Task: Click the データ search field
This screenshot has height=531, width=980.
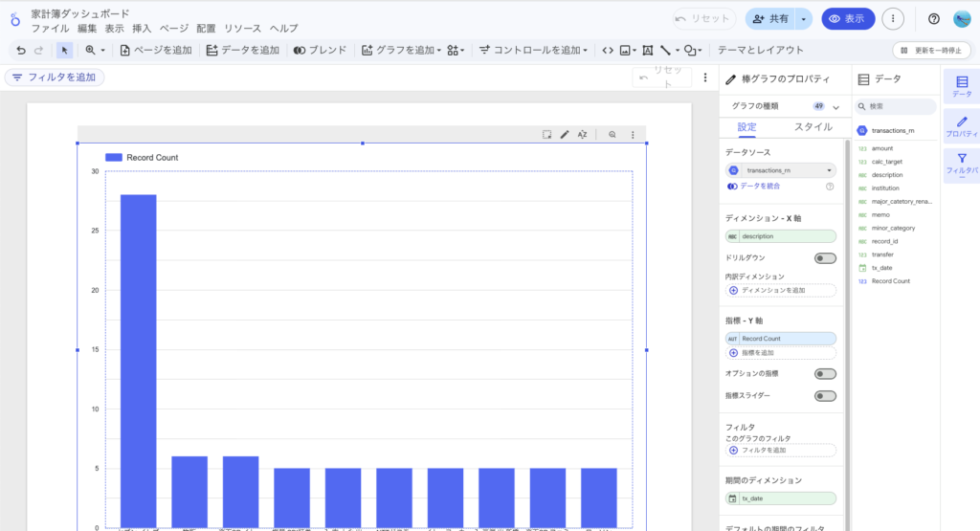Action: 900,106
